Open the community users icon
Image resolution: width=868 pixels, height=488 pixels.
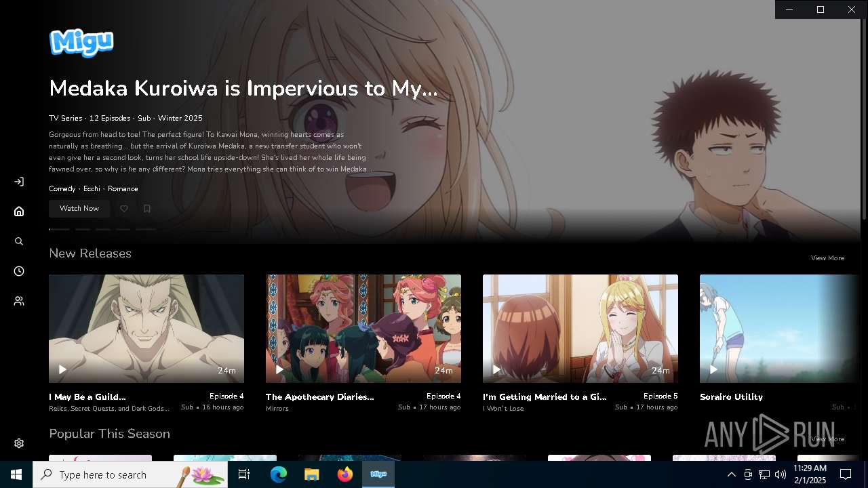click(x=19, y=301)
